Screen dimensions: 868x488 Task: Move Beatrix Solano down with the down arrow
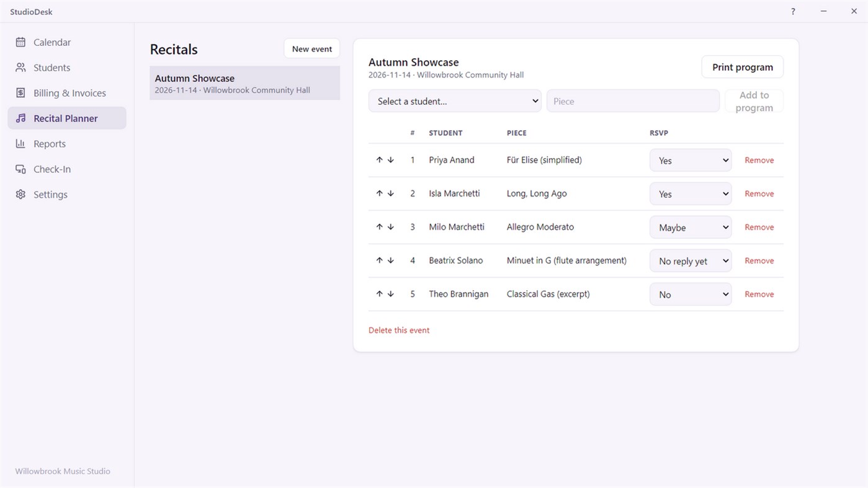click(x=391, y=260)
